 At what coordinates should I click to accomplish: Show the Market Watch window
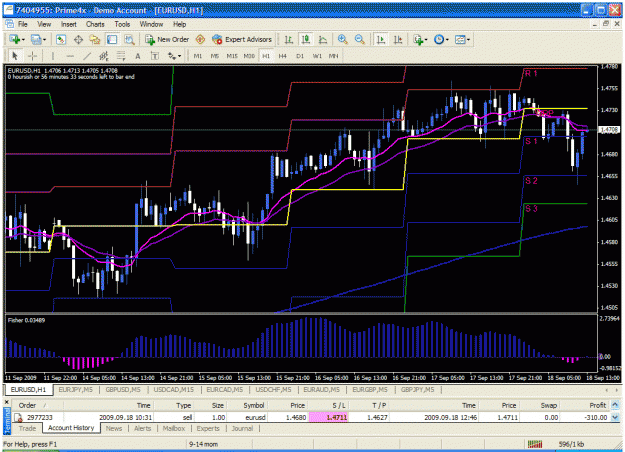[x=61, y=39]
